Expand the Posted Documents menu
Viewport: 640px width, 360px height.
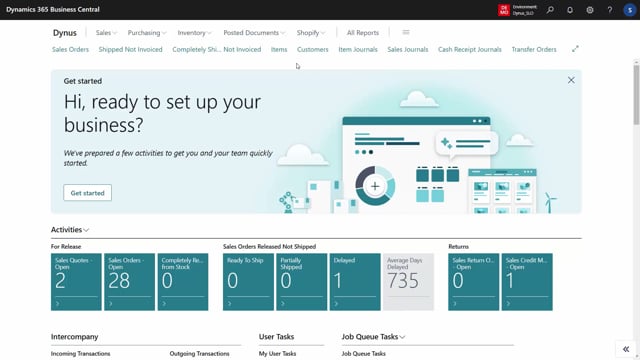[254, 33]
